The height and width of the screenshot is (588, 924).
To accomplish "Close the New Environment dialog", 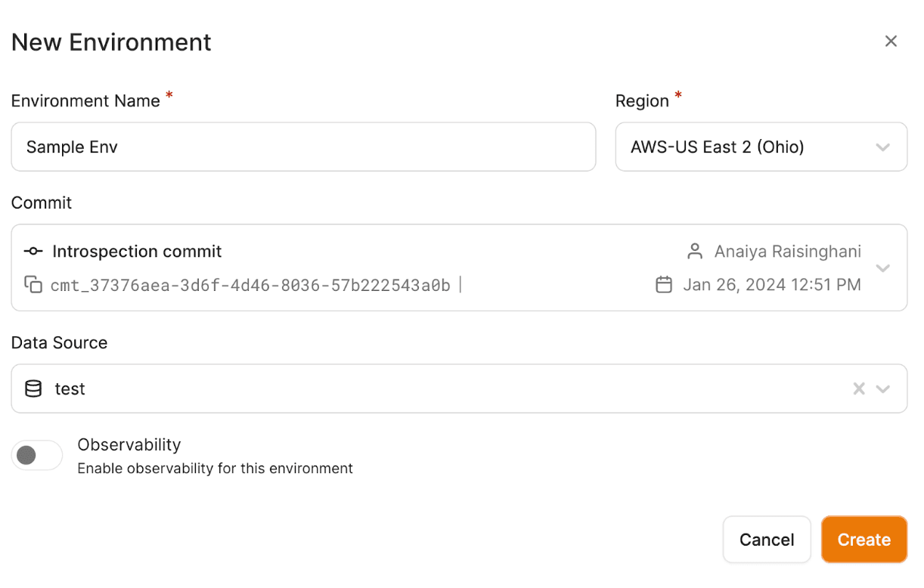I will pos(891,42).
